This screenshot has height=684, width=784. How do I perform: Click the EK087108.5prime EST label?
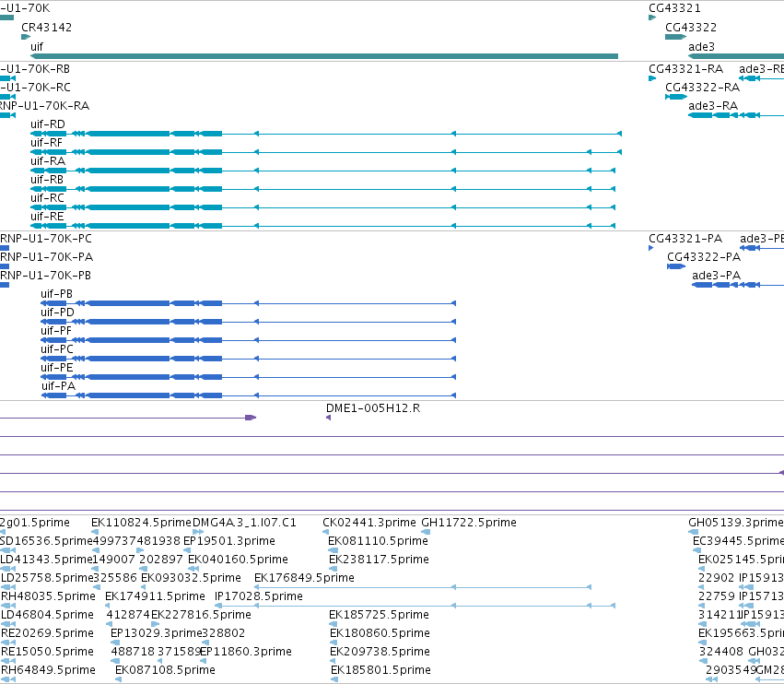[x=165, y=670]
